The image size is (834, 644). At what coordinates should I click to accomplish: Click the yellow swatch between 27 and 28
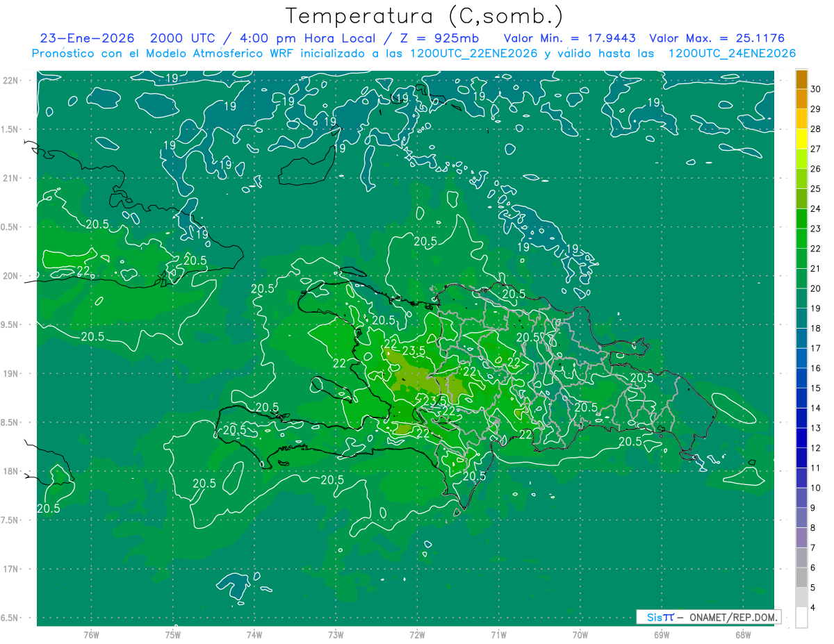(801, 139)
